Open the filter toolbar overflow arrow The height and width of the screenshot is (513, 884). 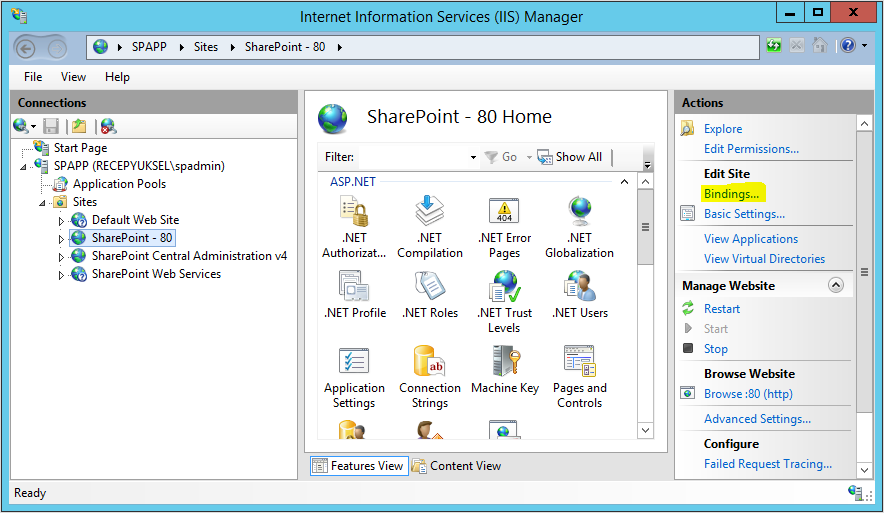tap(647, 163)
